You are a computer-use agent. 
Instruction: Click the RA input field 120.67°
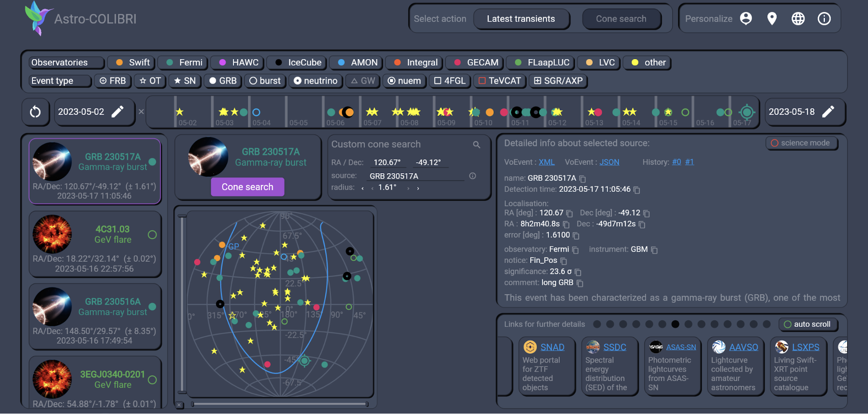387,162
